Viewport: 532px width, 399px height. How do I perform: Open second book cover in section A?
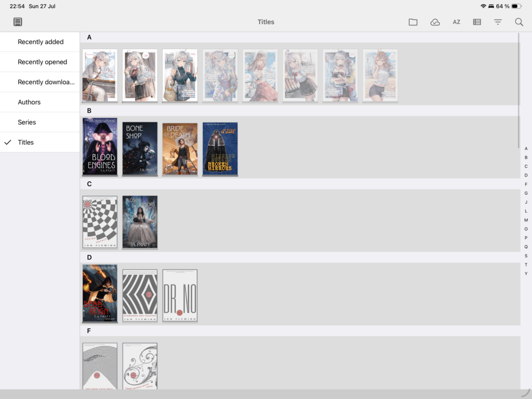point(140,75)
